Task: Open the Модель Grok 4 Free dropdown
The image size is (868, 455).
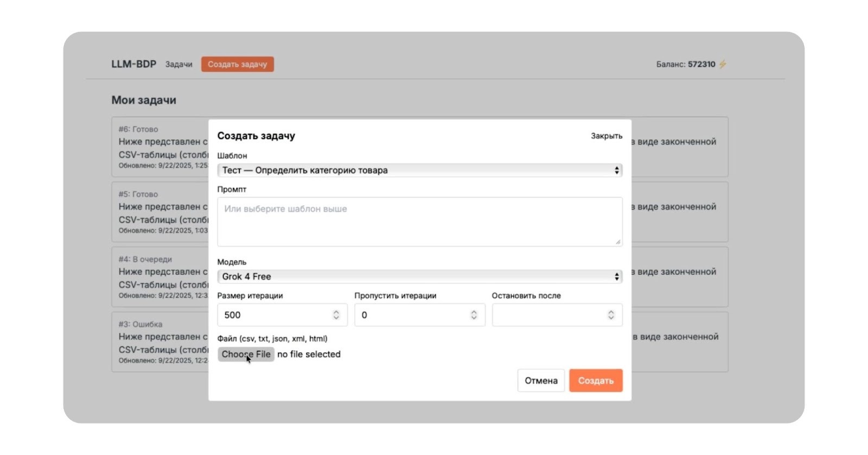Action: [419, 276]
